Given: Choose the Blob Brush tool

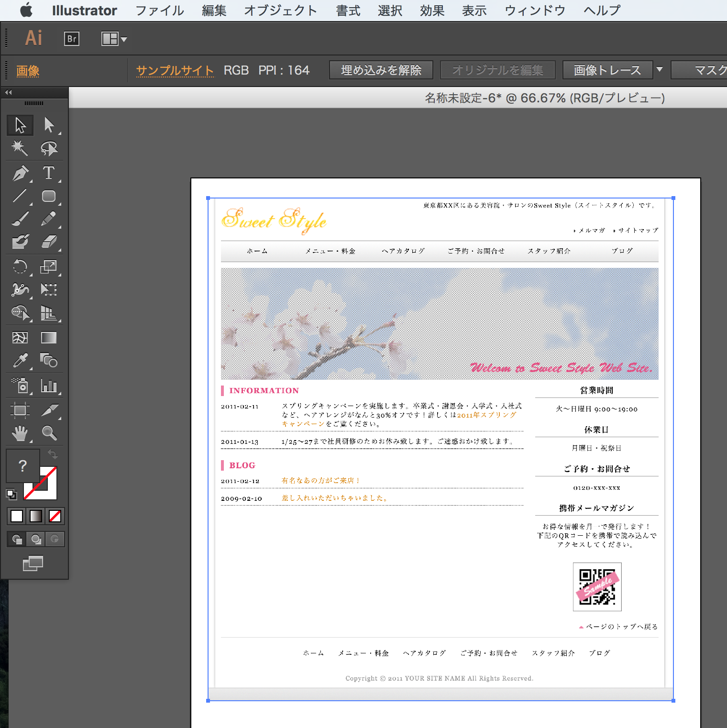Looking at the screenshot, I should coord(20,242).
